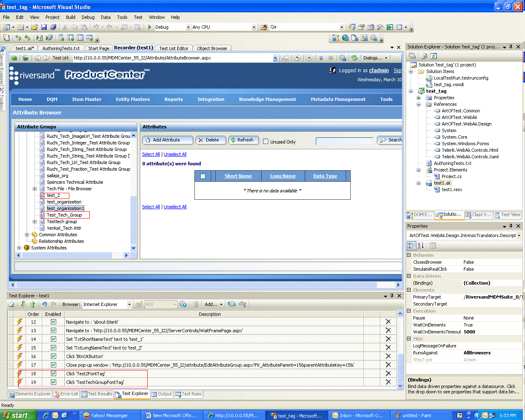Delete test step 14 with its X

pyautogui.click(x=388, y=339)
